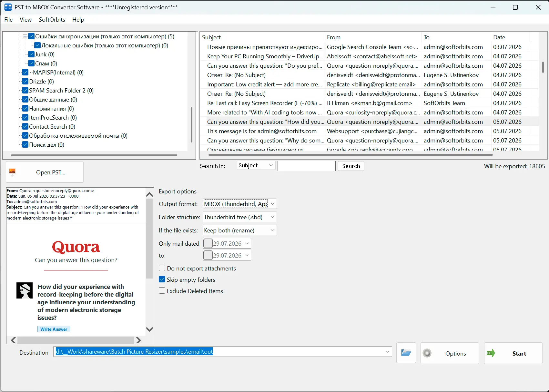
Task: Select the Websupport message for admin email
Action: pos(369,131)
